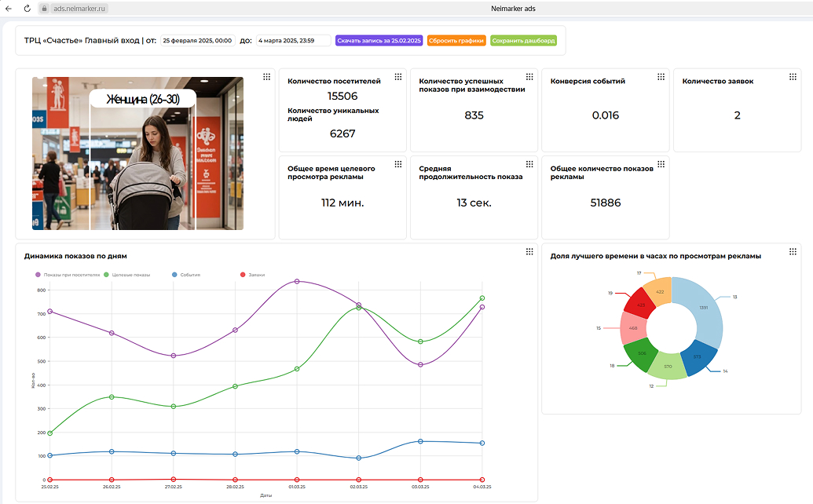This screenshot has width=813, height=504.
Task: Click grid handle icon on 'Количество посетителей' card
Action: coord(398,77)
